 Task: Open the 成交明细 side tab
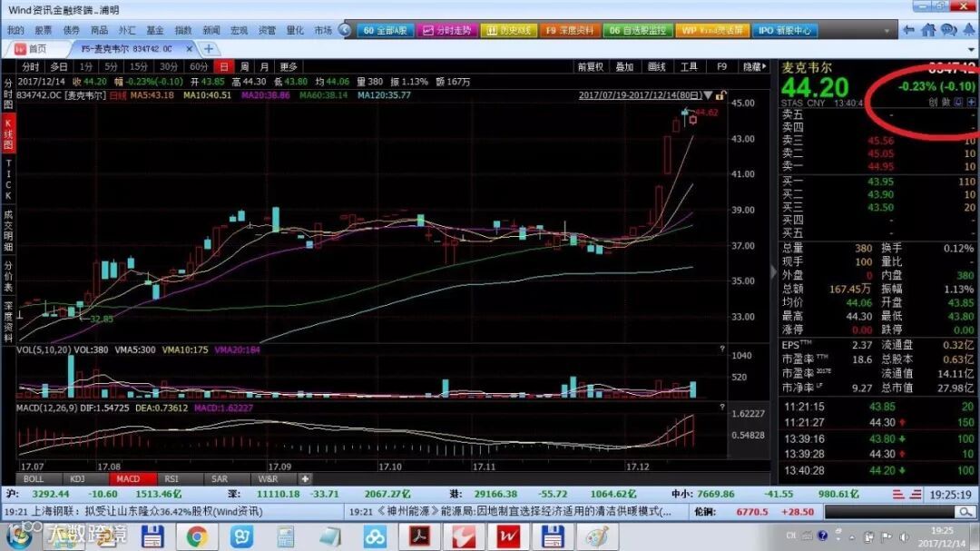point(8,231)
